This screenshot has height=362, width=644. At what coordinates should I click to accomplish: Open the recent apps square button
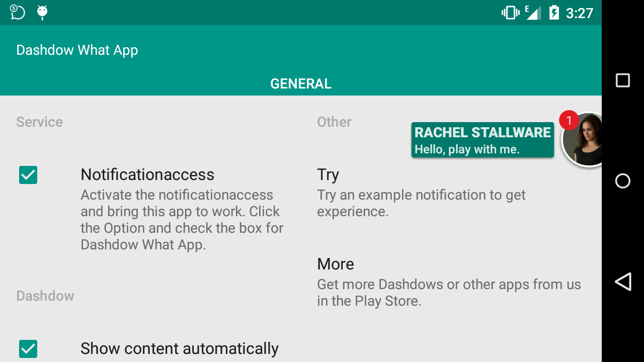click(623, 80)
